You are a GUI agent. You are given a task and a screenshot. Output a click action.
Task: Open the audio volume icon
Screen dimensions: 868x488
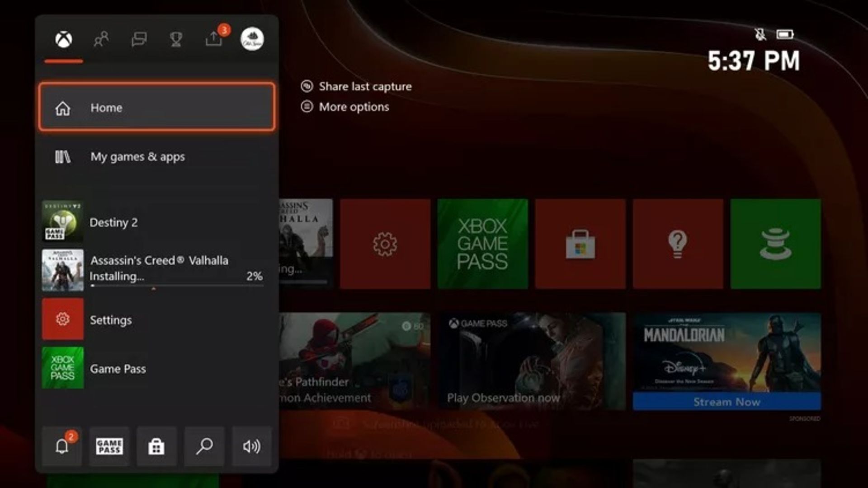coord(252,446)
